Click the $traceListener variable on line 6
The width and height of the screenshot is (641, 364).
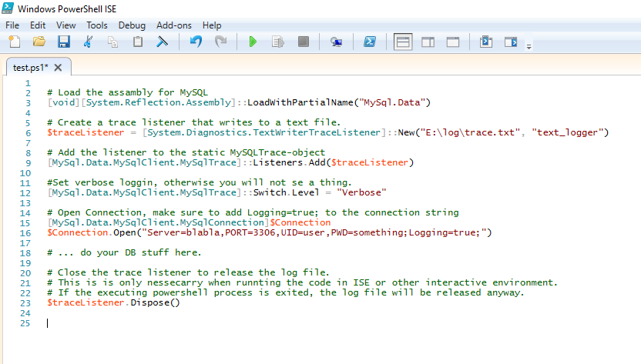(x=86, y=132)
